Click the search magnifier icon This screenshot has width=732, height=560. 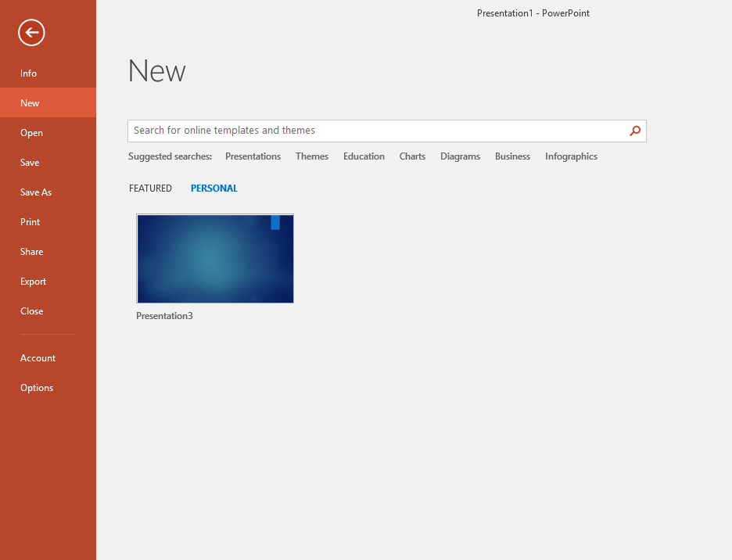pyautogui.click(x=635, y=131)
